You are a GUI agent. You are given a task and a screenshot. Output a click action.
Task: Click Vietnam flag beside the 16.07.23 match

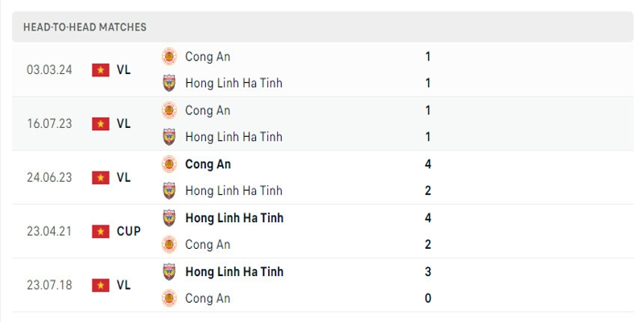point(101,124)
